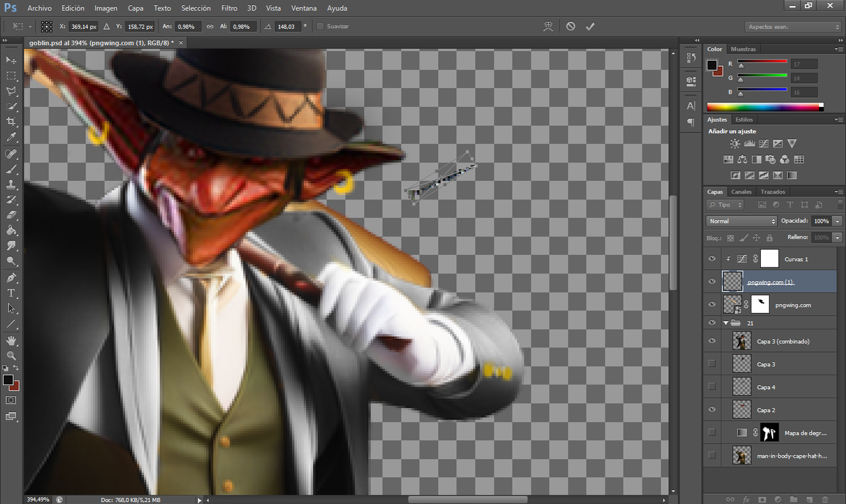The height and width of the screenshot is (504, 846).
Task: Collapse the group 21 folder
Action: pos(727,323)
